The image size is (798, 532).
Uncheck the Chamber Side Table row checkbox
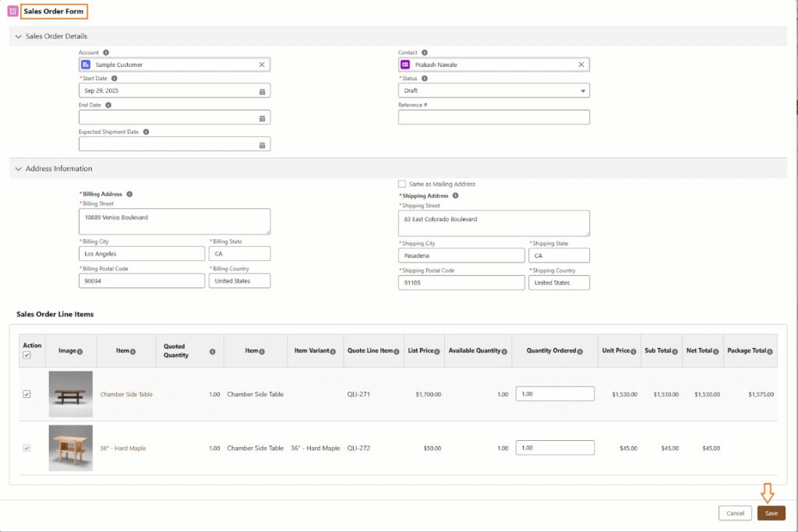[26, 394]
